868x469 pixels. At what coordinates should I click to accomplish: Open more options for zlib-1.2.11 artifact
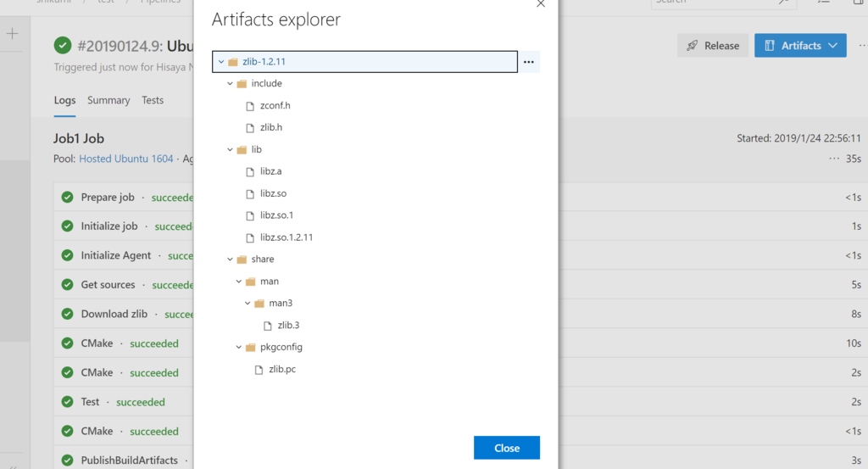point(529,61)
